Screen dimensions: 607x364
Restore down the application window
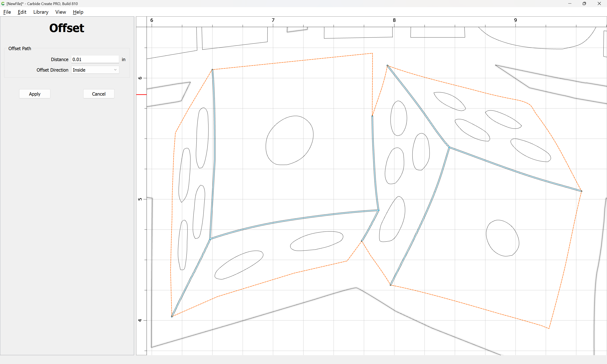tap(584, 4)
